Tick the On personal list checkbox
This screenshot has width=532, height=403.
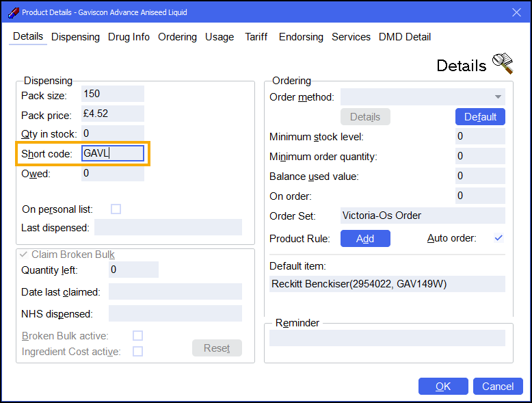click(x=116, y=209)
